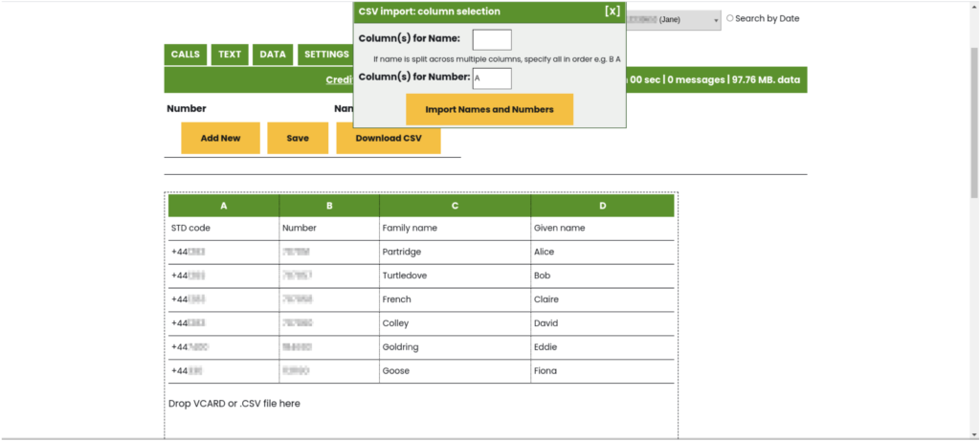Open the SETTINGS tab
Image resolution: width=980 pixels, height=442 pixels.
(325, 55)
